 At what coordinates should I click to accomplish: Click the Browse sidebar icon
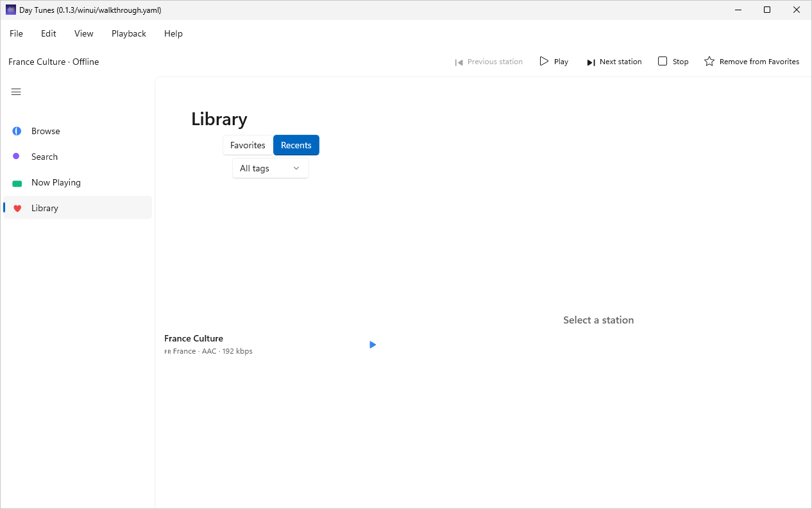[17, 131]
